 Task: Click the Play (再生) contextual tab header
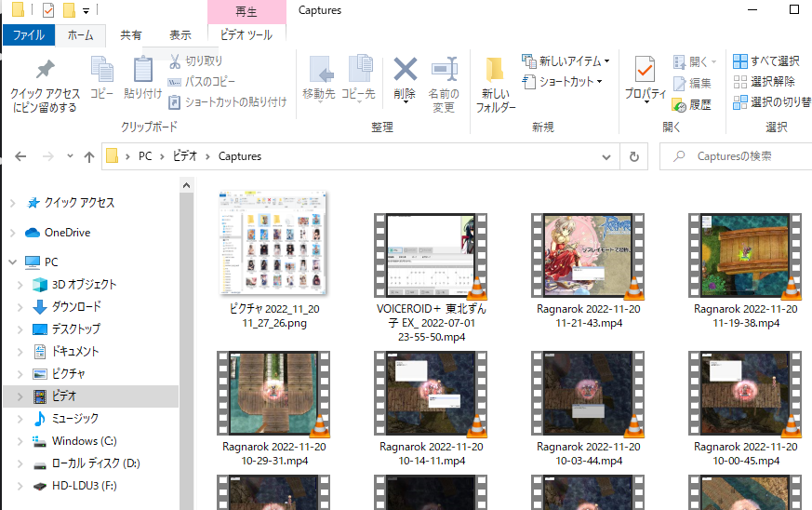tap(246, 12)
